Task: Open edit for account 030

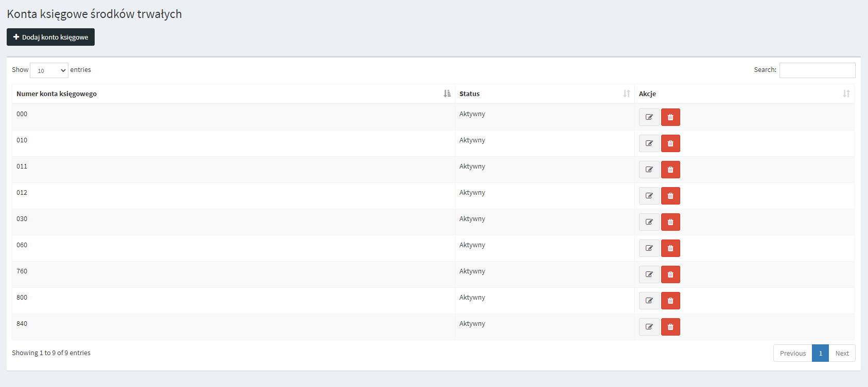Action: tap(649, 222)
